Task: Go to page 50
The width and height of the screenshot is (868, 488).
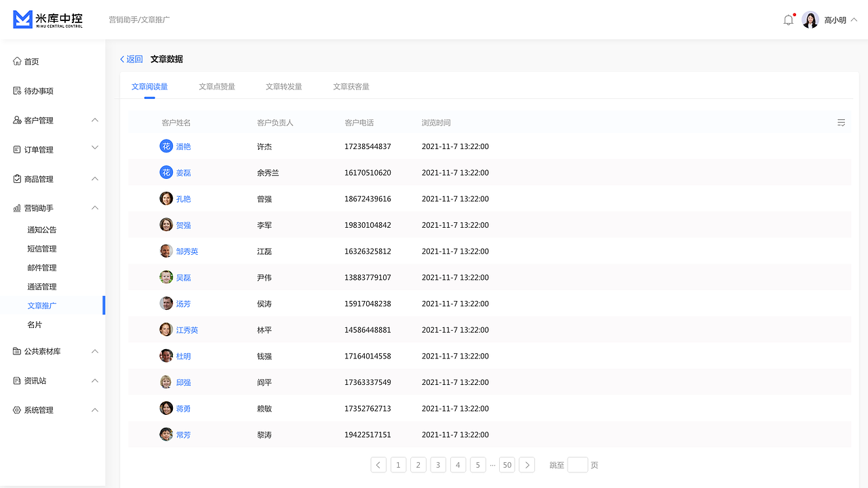Action: tap(507, 465)
